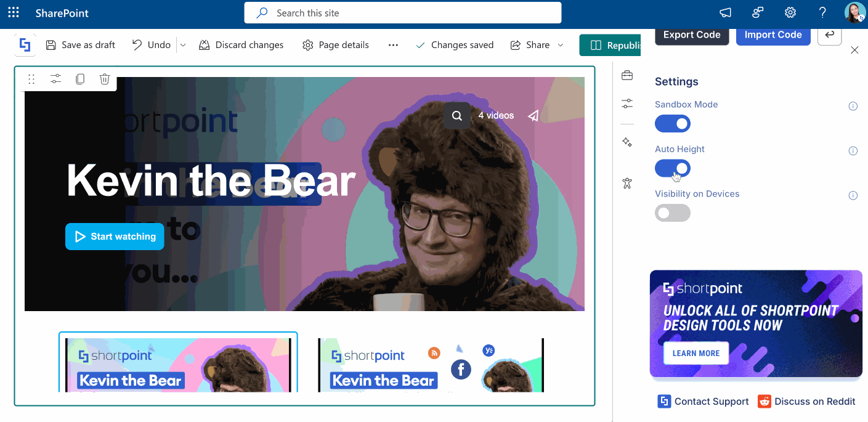
Task: Duplicate the web part with copy icon
Action: pyautogui.click(x=80, y=79)
